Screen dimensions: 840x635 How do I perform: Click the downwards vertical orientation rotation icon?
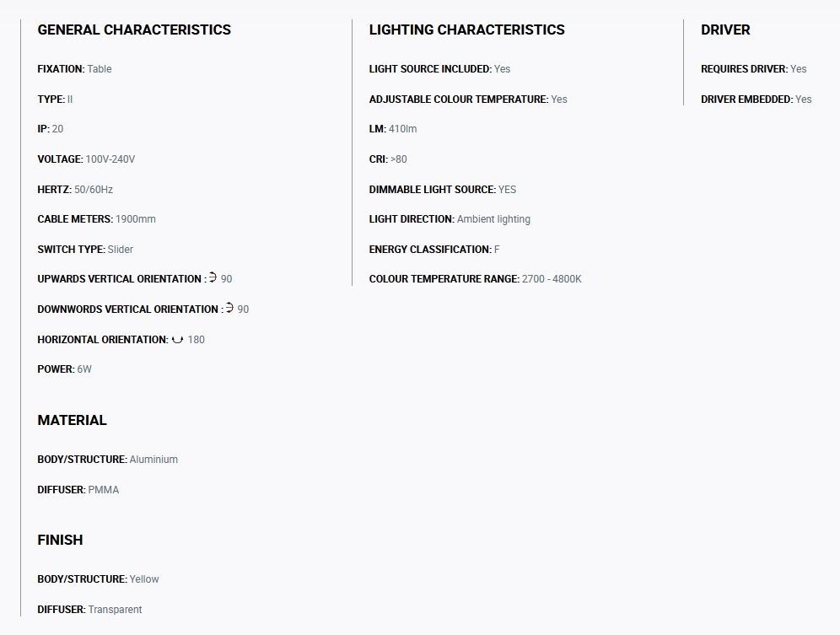pos(229,308)
